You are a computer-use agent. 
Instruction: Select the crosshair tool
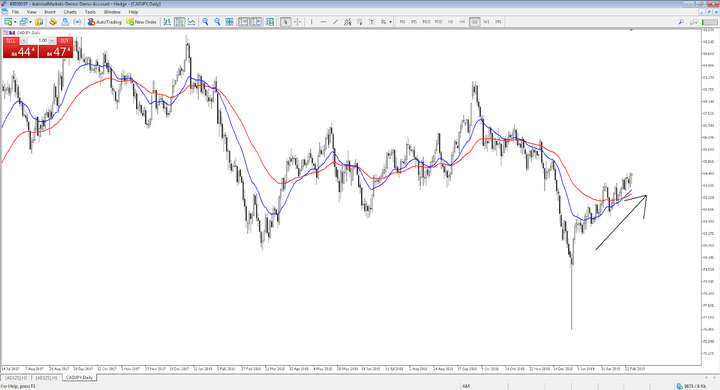tap(298, 22)
